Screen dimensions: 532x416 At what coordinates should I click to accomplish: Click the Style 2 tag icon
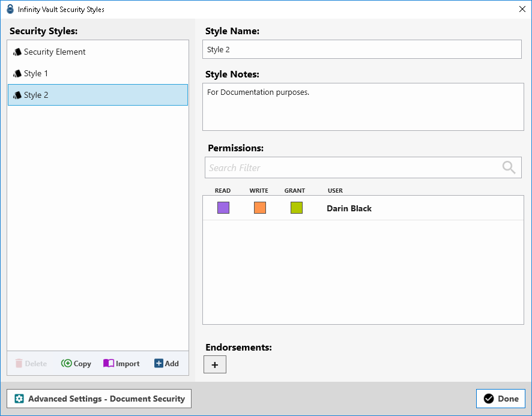17,95
